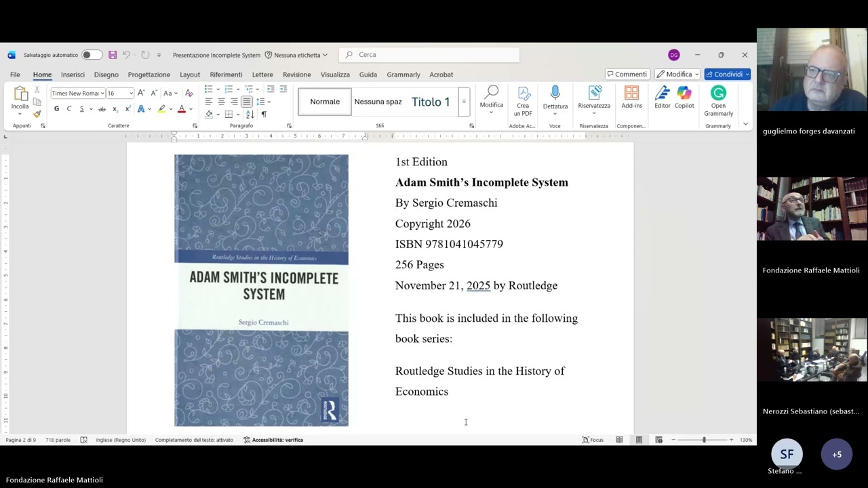Click in the Cerca search box
Screen dimensions: 868x488
429,55
